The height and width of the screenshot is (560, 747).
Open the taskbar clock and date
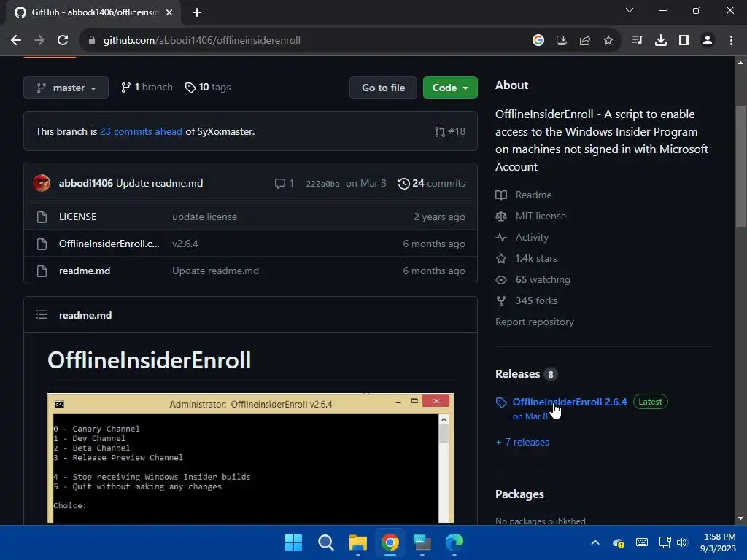(718, 542)
